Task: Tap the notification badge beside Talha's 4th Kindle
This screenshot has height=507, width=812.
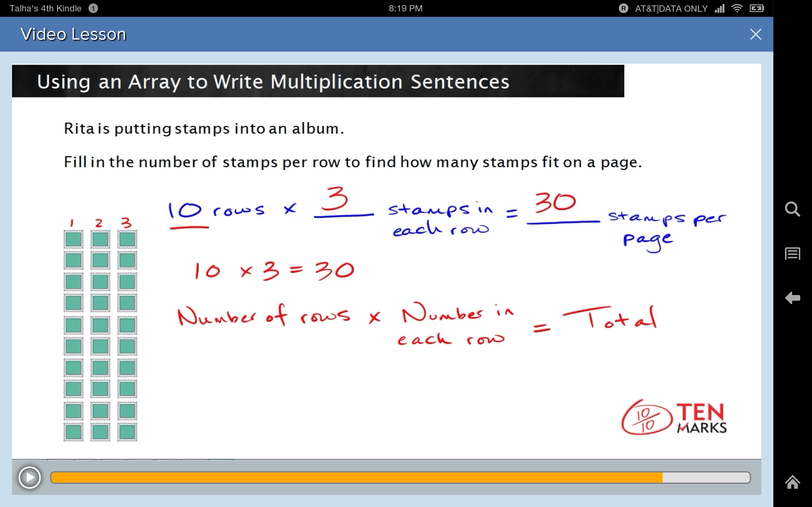Action: point(93,8)
